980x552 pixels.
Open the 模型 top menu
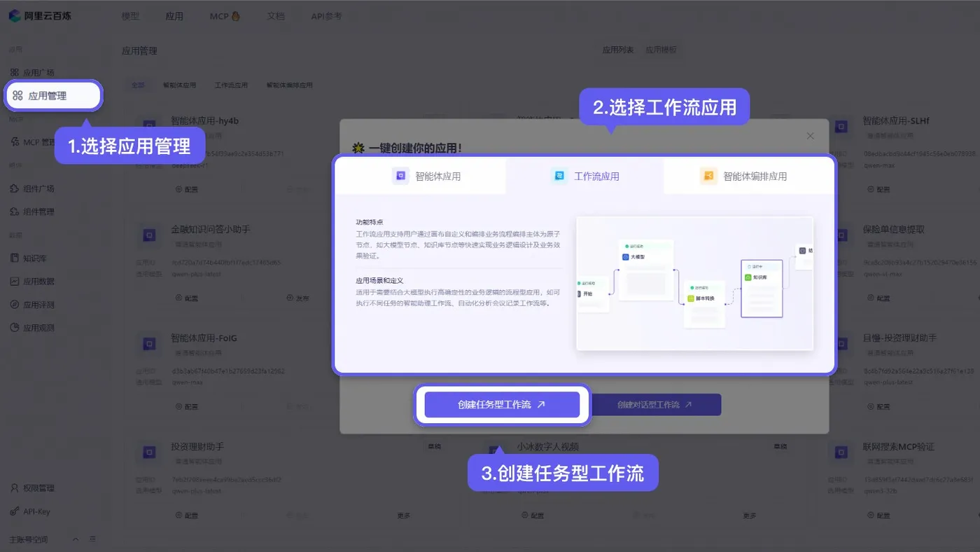130,16
